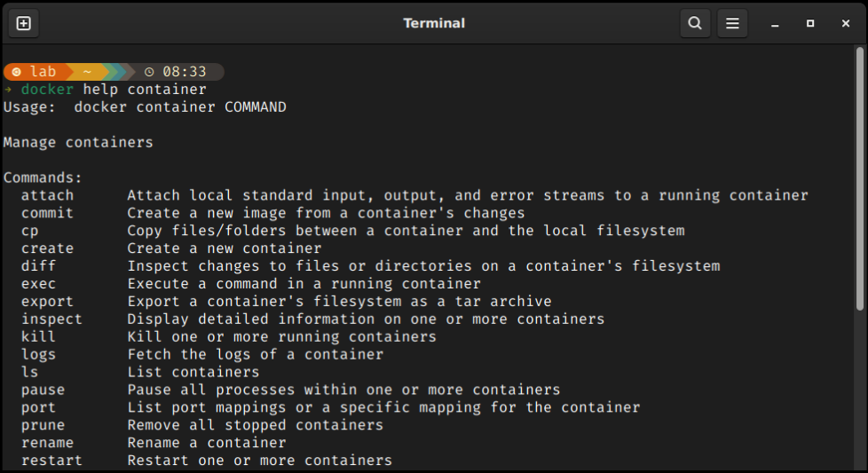Screen dimensions: 868x473
Task: Click the 08:33 time in the prompt
Action: (x=185, y=72)
